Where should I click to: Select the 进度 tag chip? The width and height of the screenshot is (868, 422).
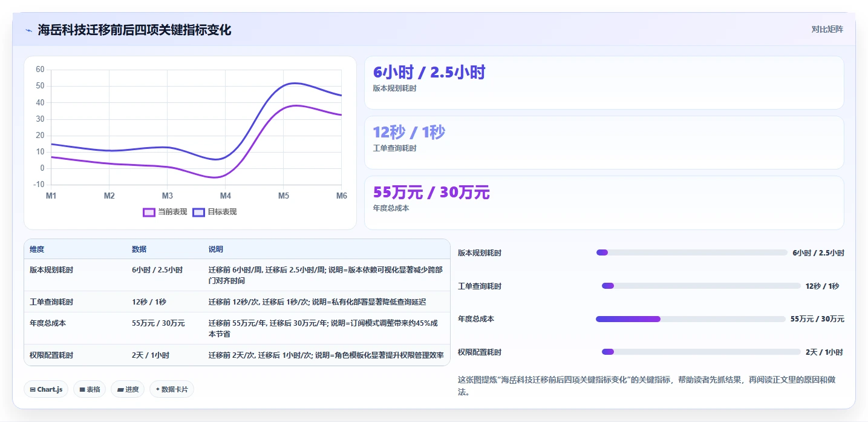(128, 389)
